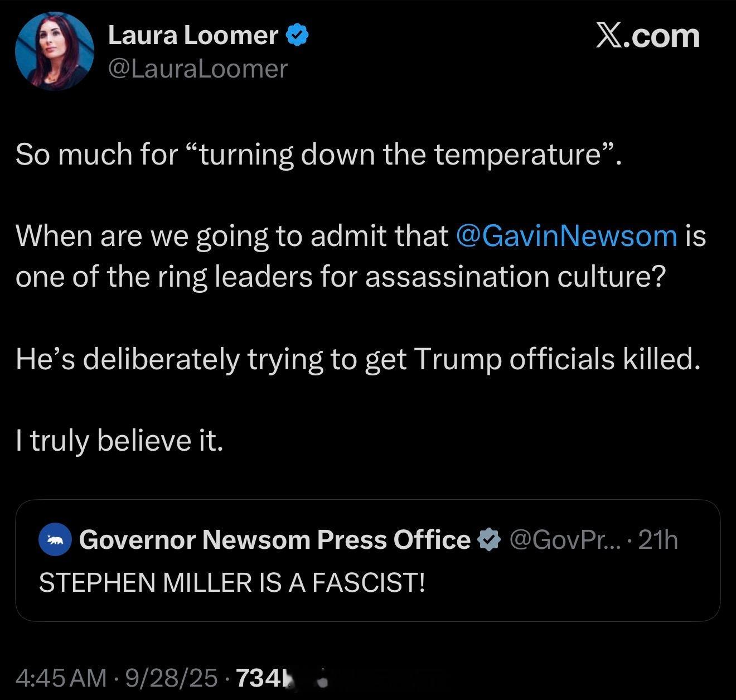Open the Laura Loomer display name

click(x=192, y=36)
